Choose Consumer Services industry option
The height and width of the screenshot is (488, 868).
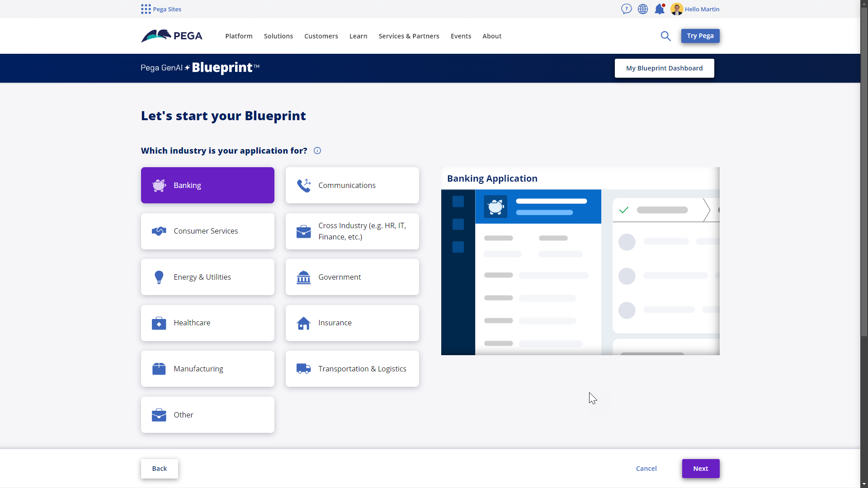(208, 231)
